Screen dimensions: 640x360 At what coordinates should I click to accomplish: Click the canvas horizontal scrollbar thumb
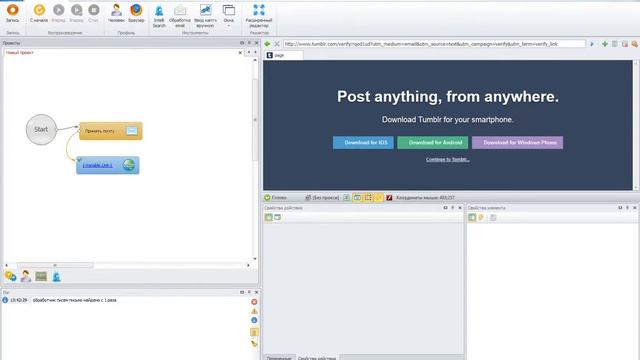[55, 265]
